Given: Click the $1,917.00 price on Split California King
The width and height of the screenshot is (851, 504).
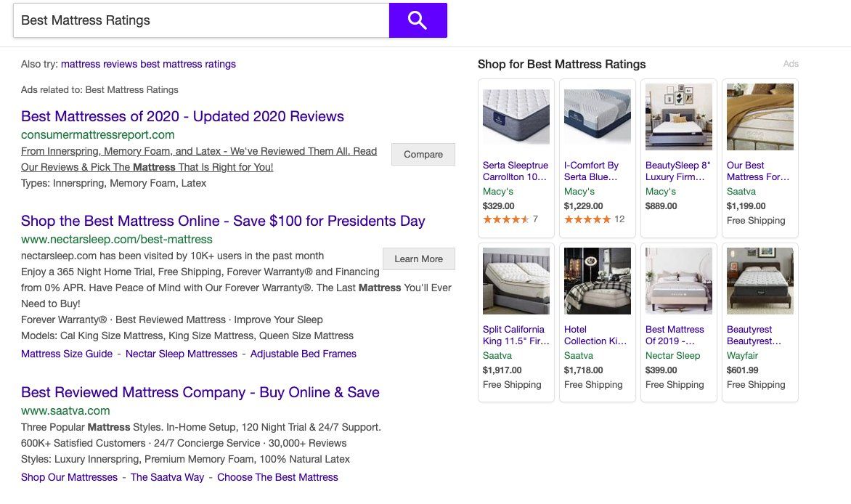Looking at the screenshot, I should pos(502,370).
